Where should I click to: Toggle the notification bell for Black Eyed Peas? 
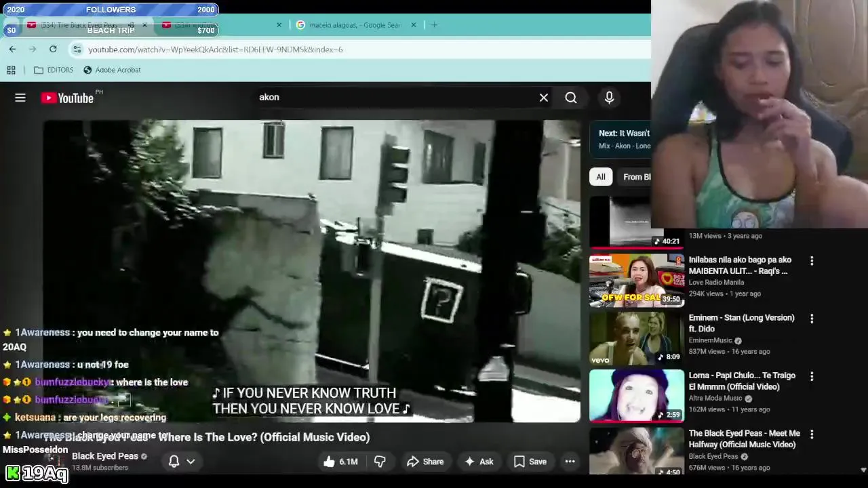click(174, 462)
